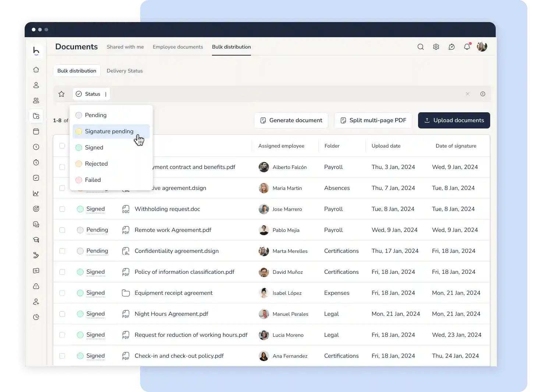Image resolution: width=552 pixels, height=392 pixels.
Task: Click the favorites star in filter bar
Action: [x=61, y=94]
